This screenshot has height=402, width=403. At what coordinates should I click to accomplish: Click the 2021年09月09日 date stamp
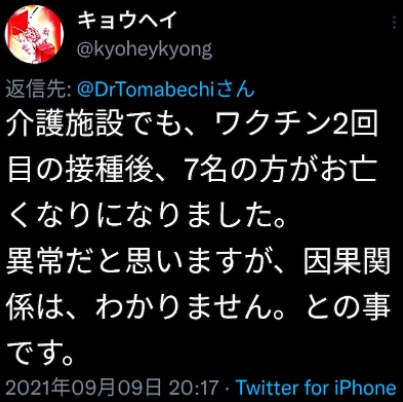point(83,388)
